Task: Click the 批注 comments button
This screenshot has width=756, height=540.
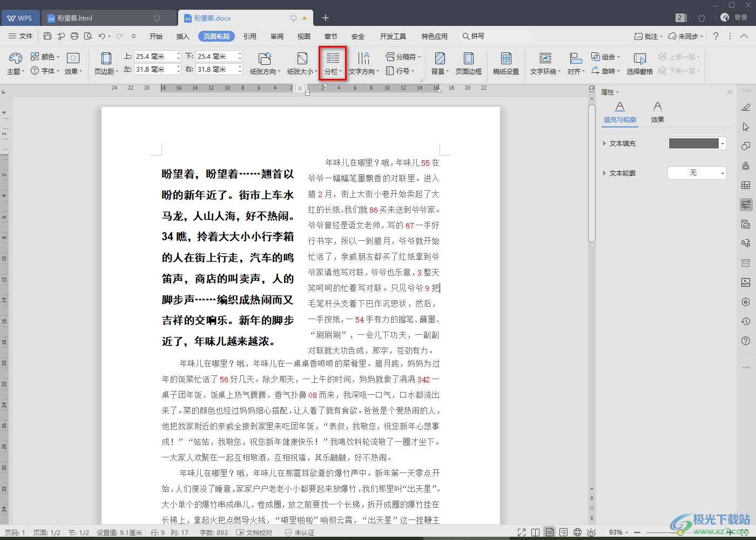Action: (x=649, y=36)
